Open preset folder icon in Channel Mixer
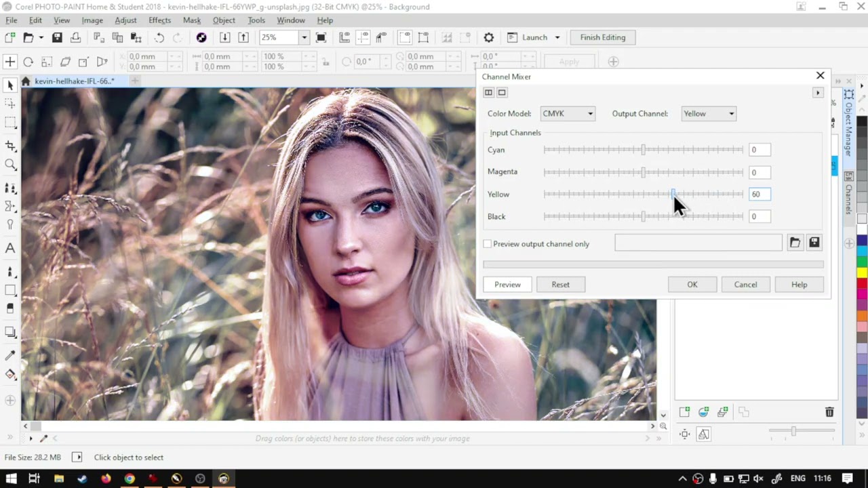Viewport: 868px width, 488px height. point(795,243)
